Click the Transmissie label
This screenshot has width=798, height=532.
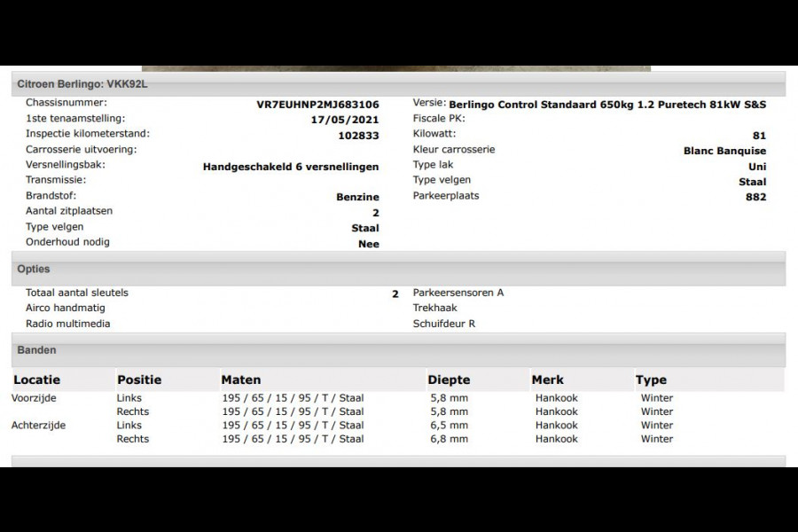point(56,180)
